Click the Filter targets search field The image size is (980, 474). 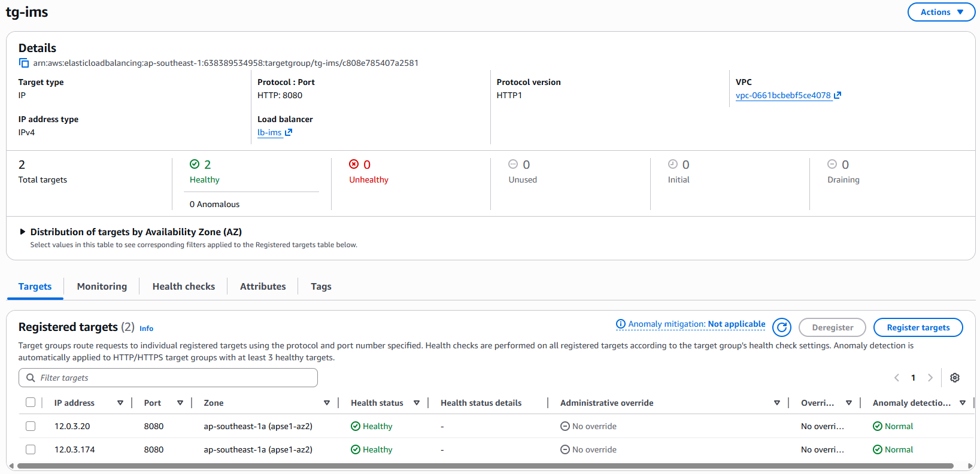click(x=174, y=378)
